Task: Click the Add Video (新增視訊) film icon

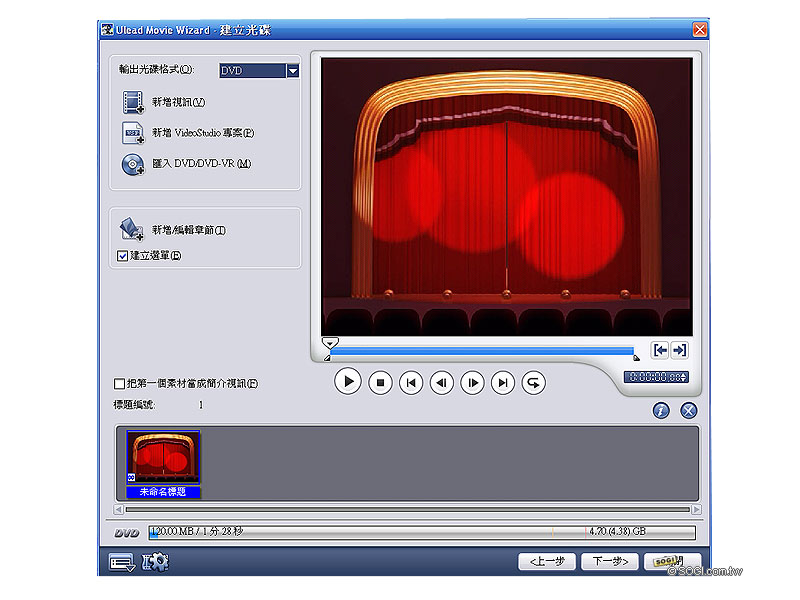Action: 133,102
